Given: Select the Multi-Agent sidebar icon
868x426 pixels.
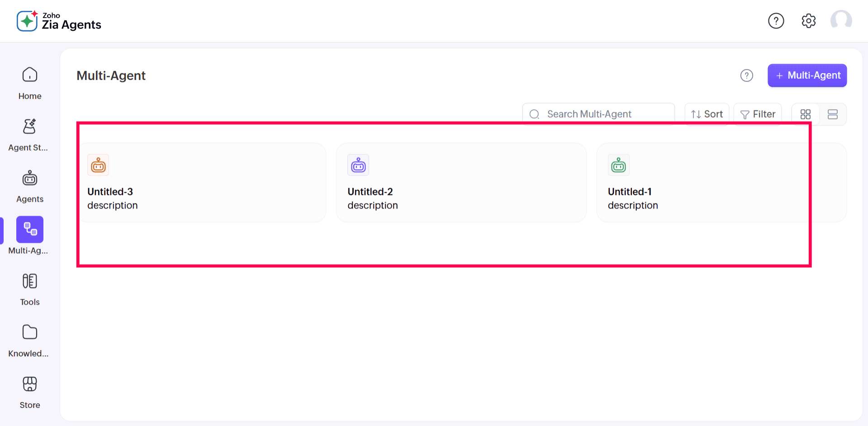Looking at the screenshot, I should [30, 230].
